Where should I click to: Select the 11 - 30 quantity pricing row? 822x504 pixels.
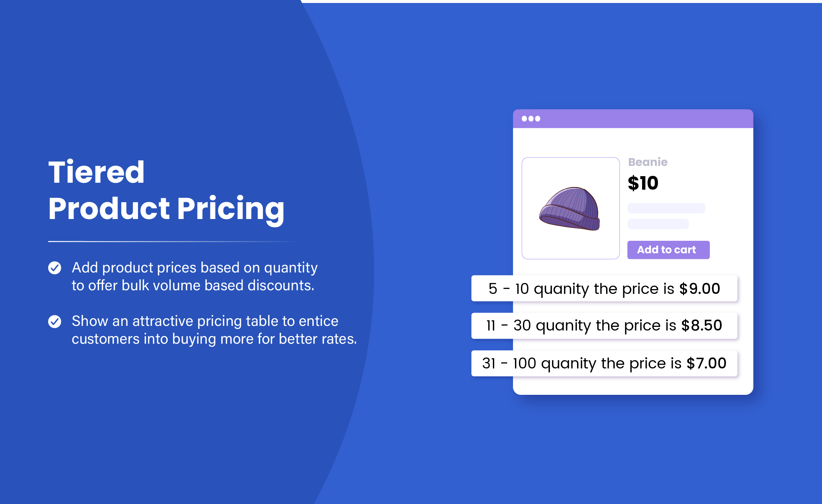(x=604, y=326)
